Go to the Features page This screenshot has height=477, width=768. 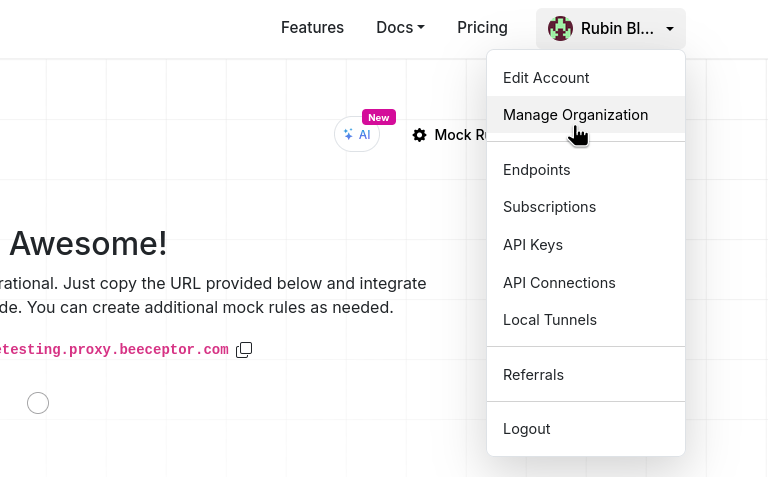[312, 28]
